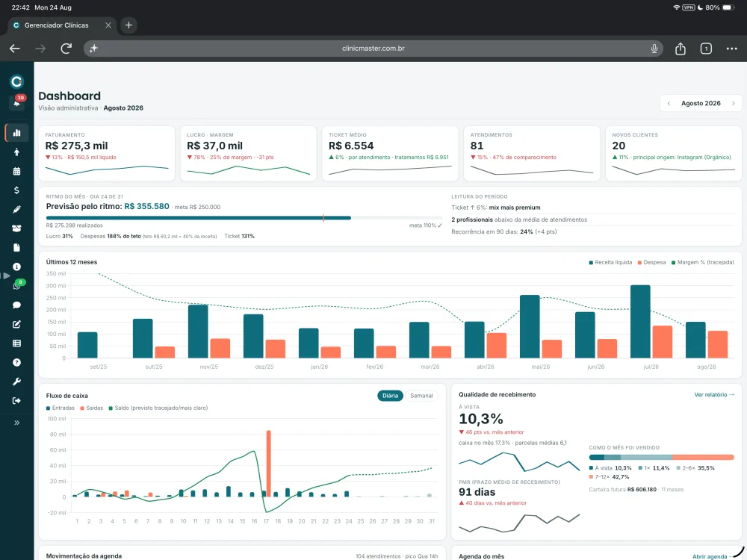Open the patients person icon in sidebar

[16, 152]
